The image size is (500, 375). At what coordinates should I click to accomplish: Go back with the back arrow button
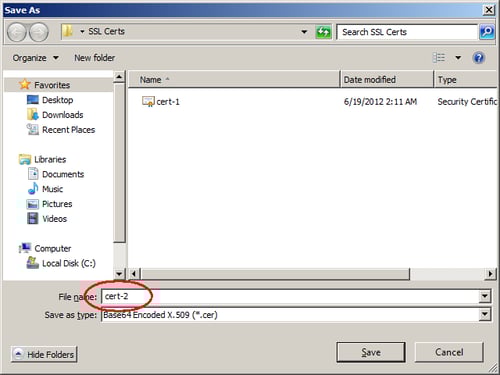(16, 32)
